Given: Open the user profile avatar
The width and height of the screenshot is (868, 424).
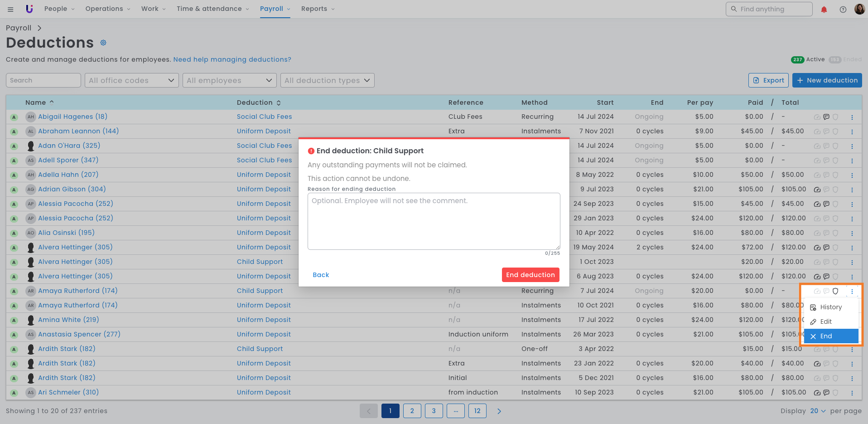Looking at the screenshot, I should [x=859, y=9].
